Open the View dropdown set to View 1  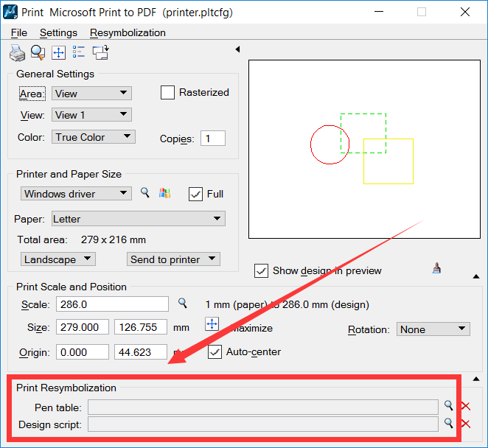(91, 115)
